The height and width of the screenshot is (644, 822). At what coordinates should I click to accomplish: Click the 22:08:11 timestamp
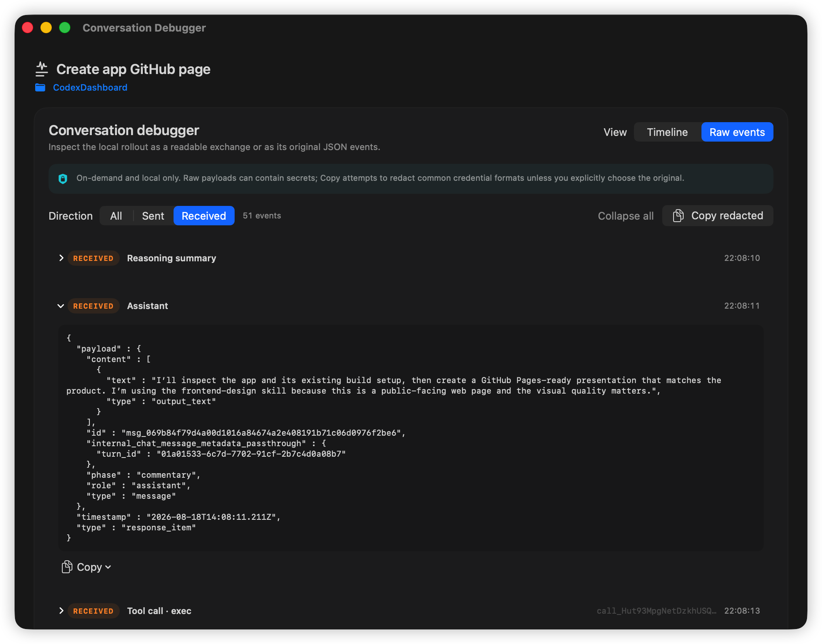point(742,306)
